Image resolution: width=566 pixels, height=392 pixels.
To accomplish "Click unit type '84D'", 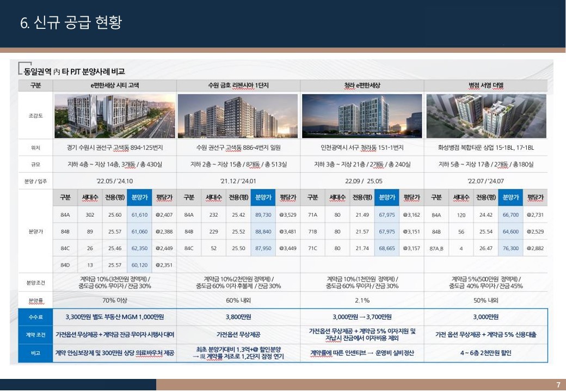I will click(65, 265).
